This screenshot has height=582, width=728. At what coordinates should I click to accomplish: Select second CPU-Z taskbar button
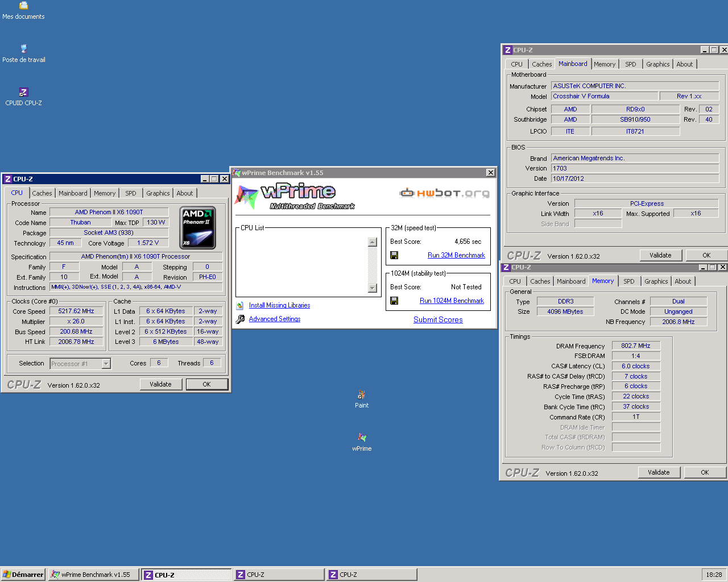click(x=279, y=575)
